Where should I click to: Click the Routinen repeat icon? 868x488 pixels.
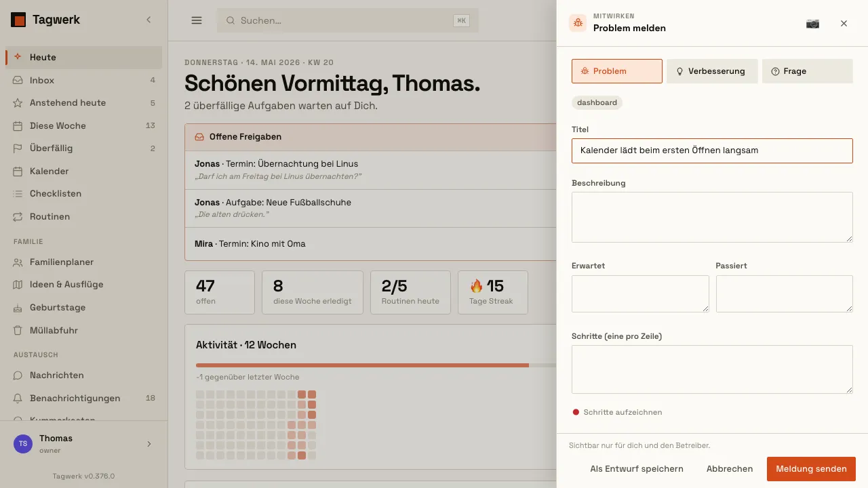pyautogui.click(x=18, y=217)
